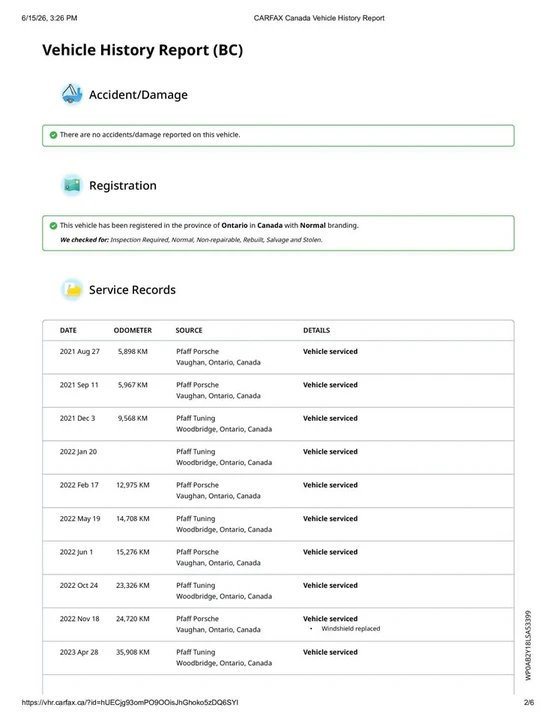Select the 2021 Sep 11 date cell
The image size is (556, 720).
[79, 385]
